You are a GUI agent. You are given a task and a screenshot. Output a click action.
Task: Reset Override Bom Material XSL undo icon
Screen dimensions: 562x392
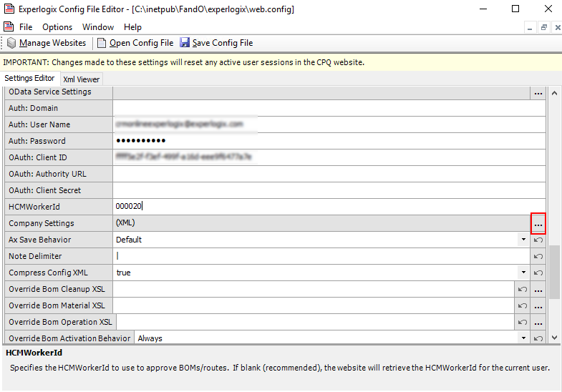click(522, 305)
